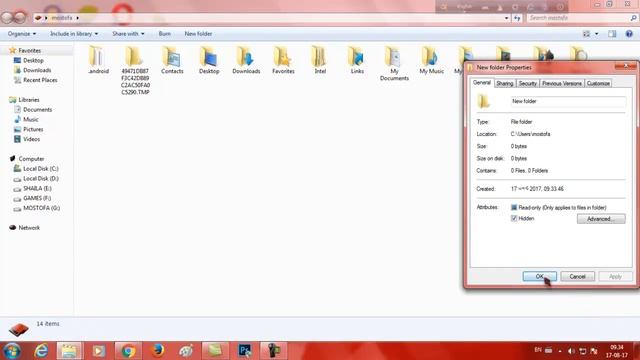Click New folder in the toolbar
Image resolution: width=640 pixels, height=360 pixels.
[198, 34]
